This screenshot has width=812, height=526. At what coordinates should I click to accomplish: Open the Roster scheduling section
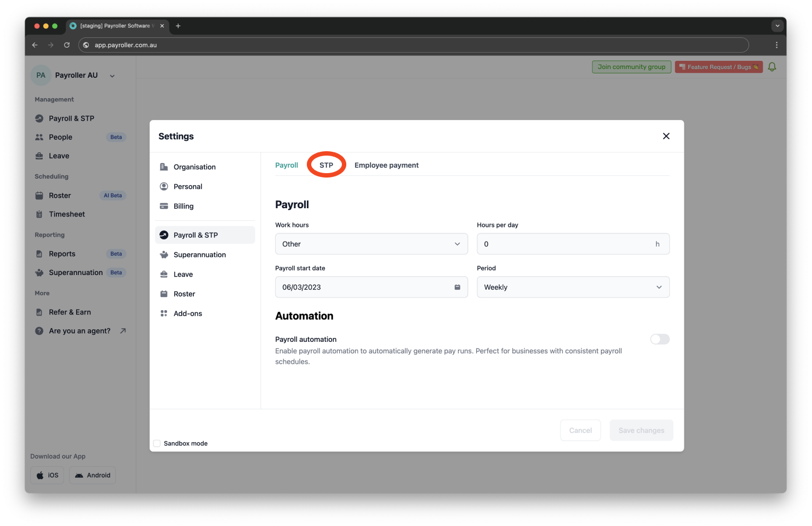tap(39, 195)
